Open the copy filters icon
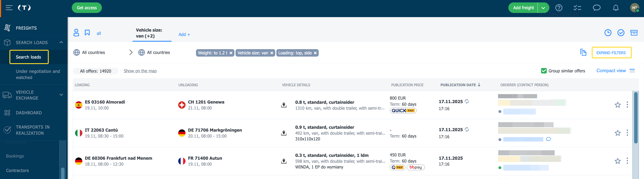The image size is (644, 179). (583, 52)
